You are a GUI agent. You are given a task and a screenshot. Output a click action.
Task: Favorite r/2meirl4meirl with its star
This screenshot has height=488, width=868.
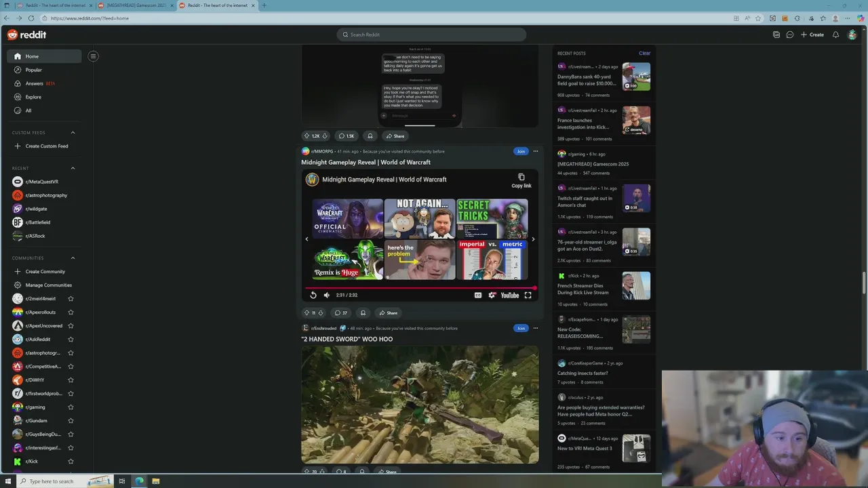(x=71, y=299)
